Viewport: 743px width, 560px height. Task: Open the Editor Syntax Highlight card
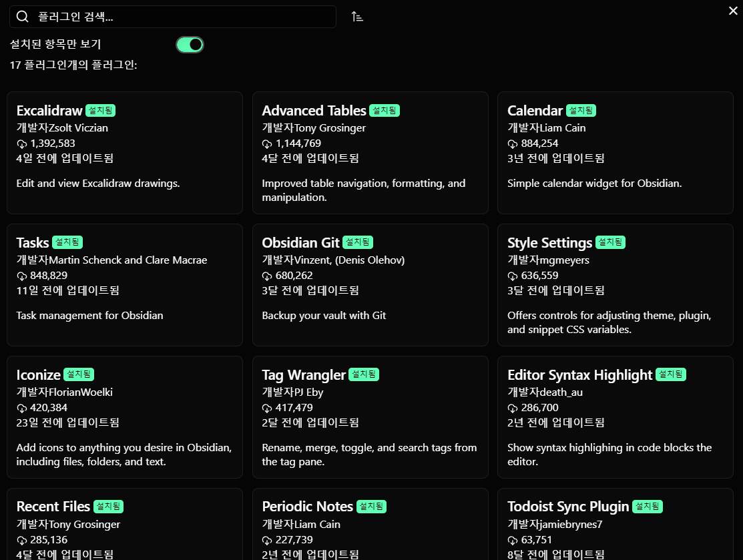tap(615, 417)
